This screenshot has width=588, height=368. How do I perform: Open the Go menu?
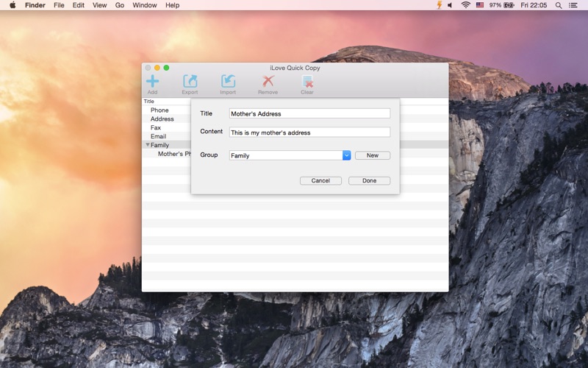pyautogui.click(x=120, y=5)
